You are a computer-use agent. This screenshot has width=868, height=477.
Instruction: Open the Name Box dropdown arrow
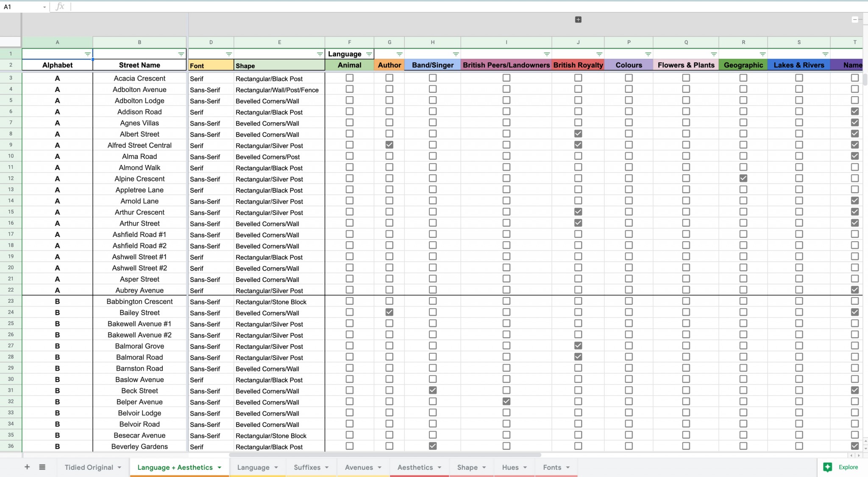(44, 7)
